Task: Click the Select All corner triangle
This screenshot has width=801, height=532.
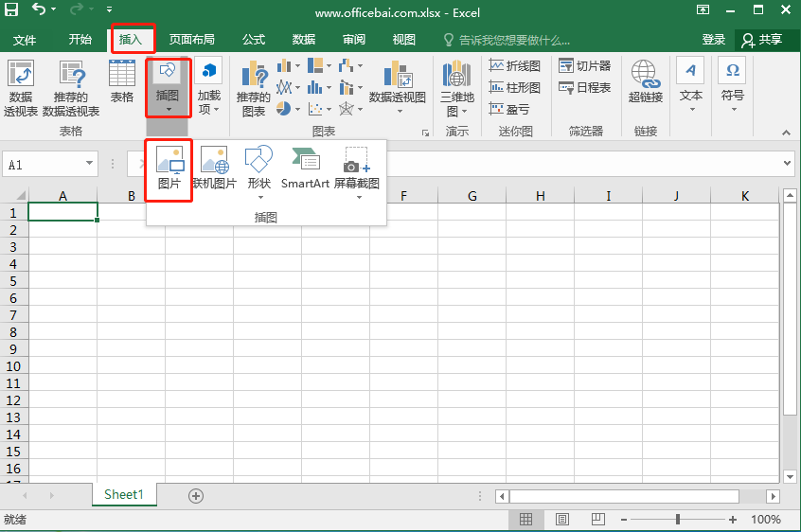Action: coord(21,196)
